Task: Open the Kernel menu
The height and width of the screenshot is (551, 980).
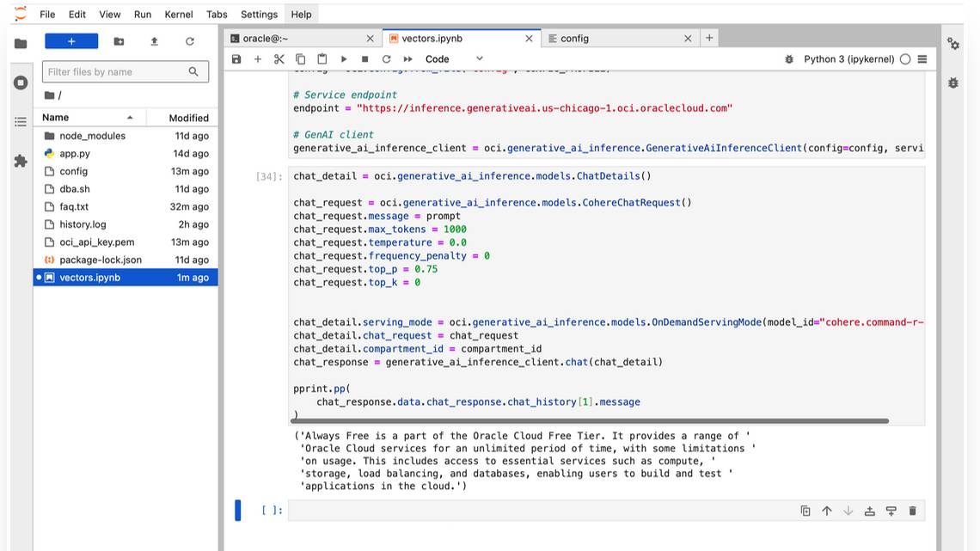Action: click(179, 15)
